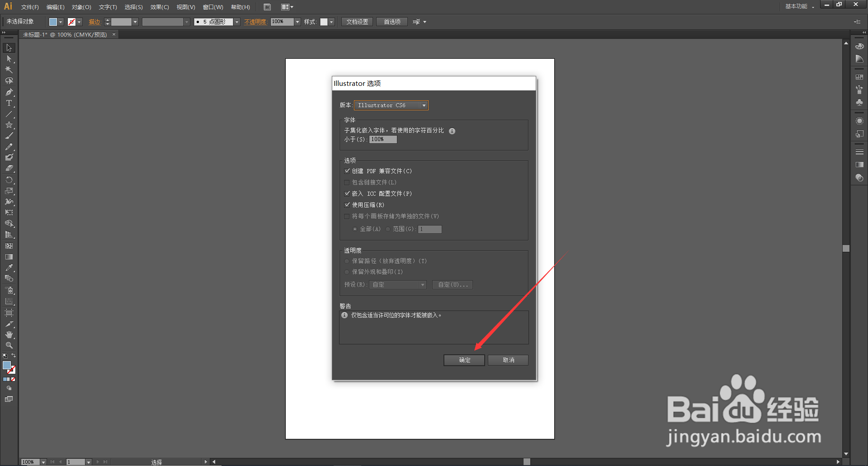The height and width of the screenshot is (466, 868).
Task: Open the 基本功能 workspace switcher
Action: [x=799, y=6]
